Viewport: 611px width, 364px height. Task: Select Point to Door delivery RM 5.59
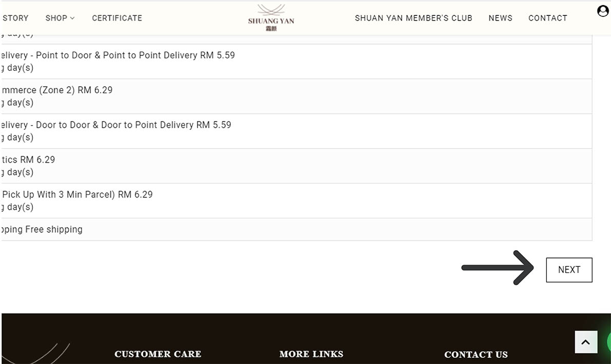pyautogui.click(x=118, y=61)
